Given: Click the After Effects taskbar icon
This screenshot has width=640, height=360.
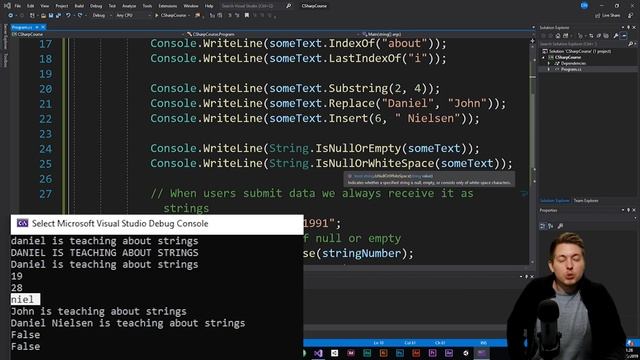Looking at the screenshot, I should [449, 353].
